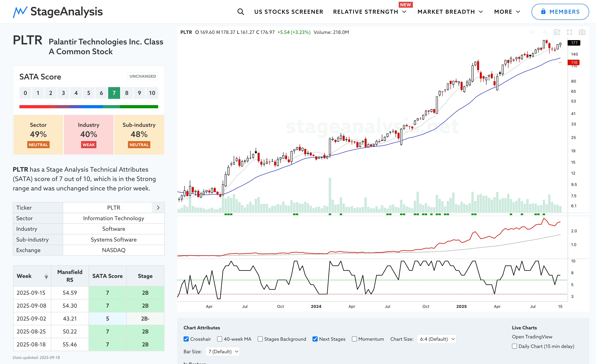
Task: Click Mansfield RS value 43.21
Action: [70, 319]
